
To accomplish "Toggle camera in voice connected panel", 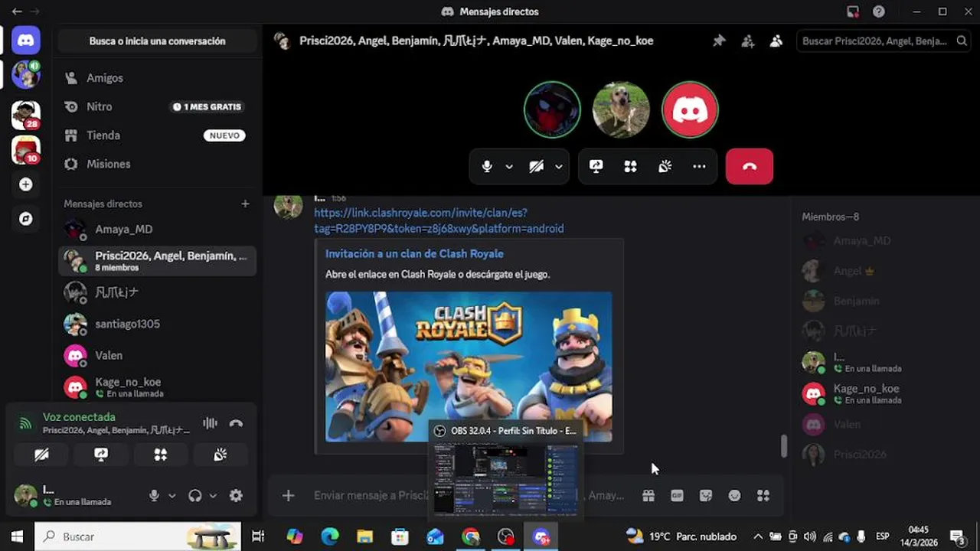I will click(42, 455).
